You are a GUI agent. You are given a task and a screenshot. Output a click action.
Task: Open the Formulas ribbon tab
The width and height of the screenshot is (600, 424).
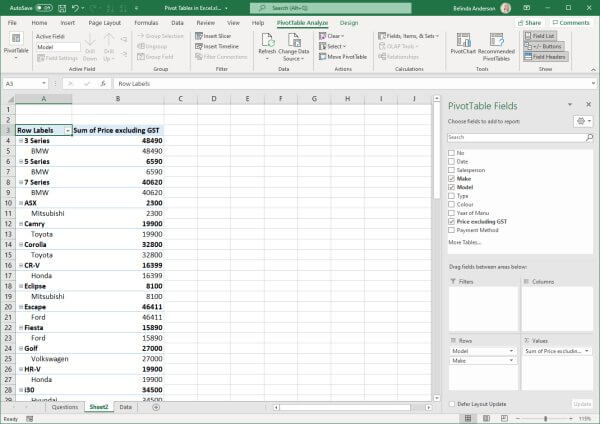(146, 23)
